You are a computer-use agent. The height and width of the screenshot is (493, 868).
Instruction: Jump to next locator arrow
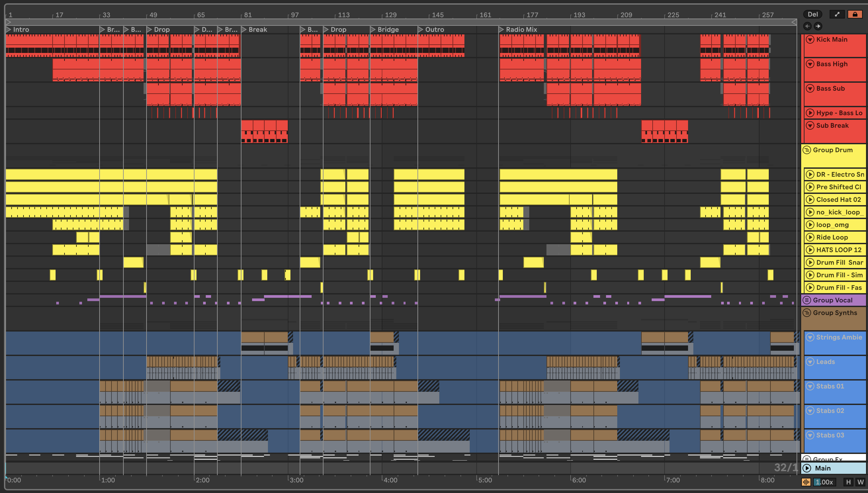[x=818, y=26]
